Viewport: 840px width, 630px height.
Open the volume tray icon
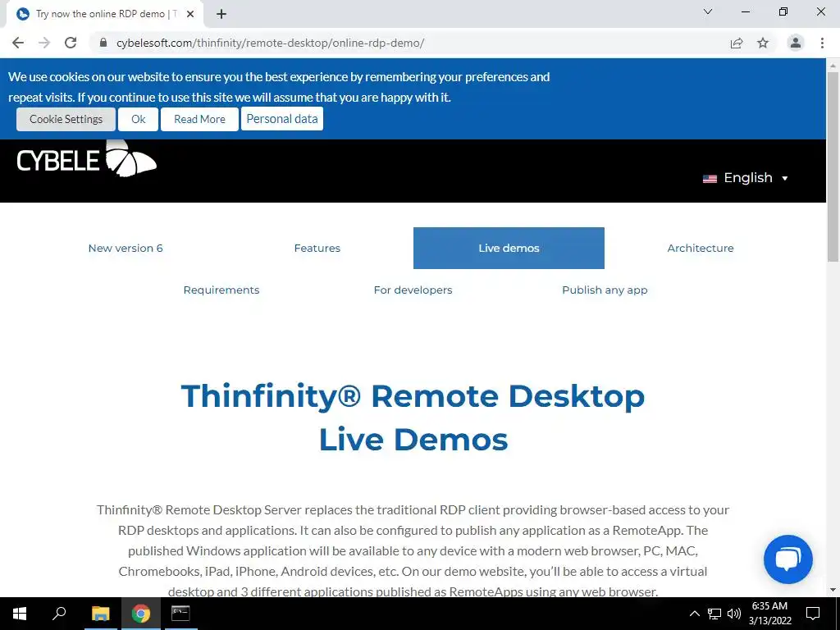click(x=734, y=614)
